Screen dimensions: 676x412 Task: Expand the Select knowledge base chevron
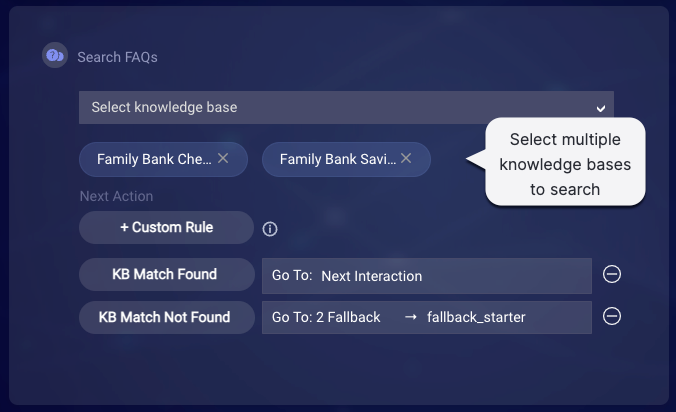(x=601, y=109)
